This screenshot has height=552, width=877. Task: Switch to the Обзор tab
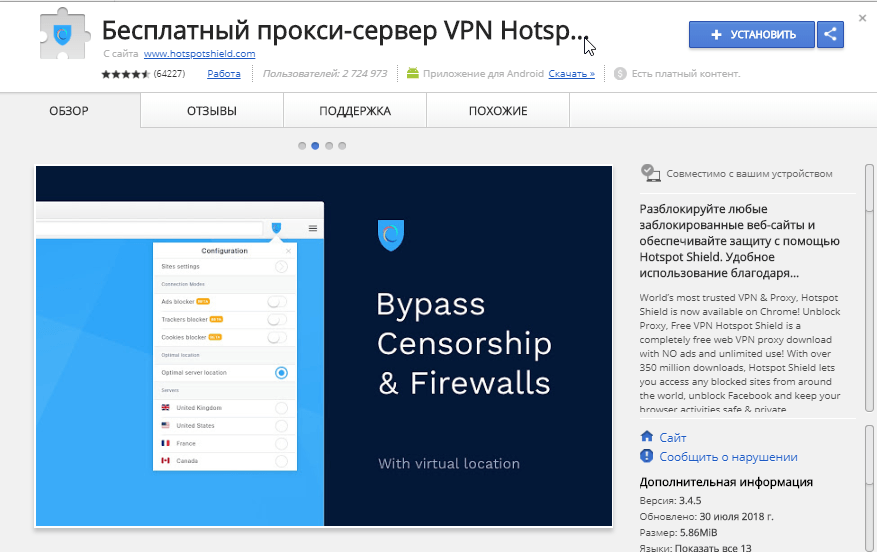coord(69,111)
